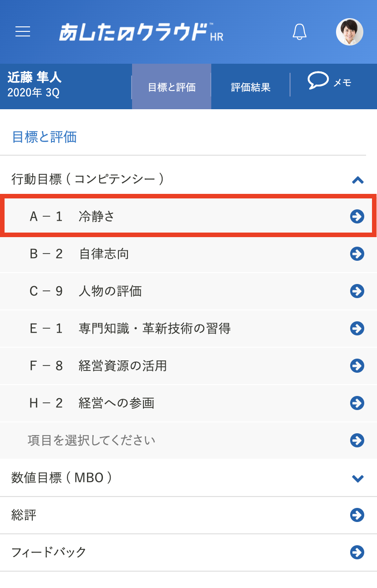Open the メモ speech bubble

[x=330, y=81]
